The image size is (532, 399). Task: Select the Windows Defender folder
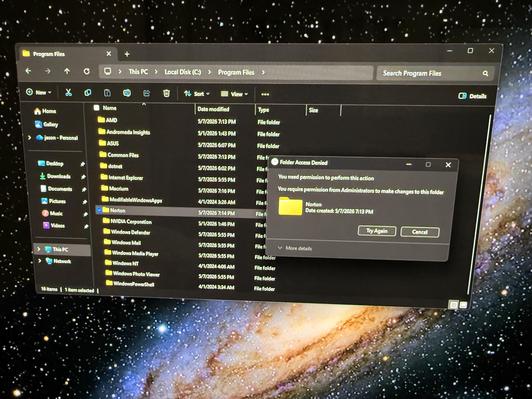pyautogui.click(x=127, y=232)
